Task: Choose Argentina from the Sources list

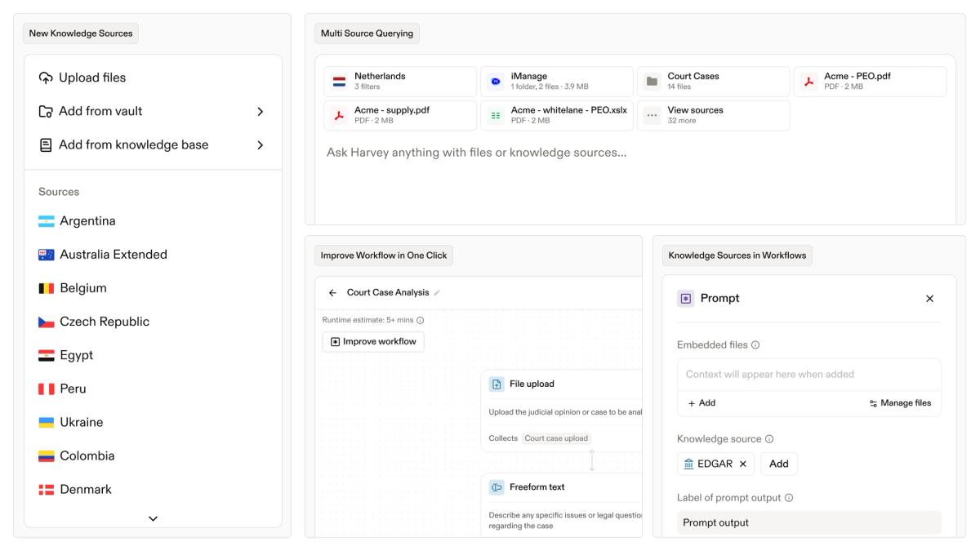Action: pyautogui.click(x=153, y=221)
